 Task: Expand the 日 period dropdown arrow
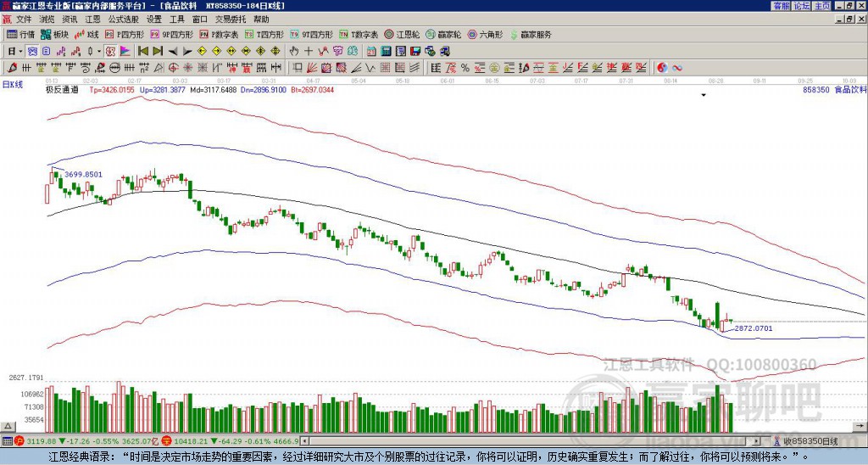pos(21,52)
